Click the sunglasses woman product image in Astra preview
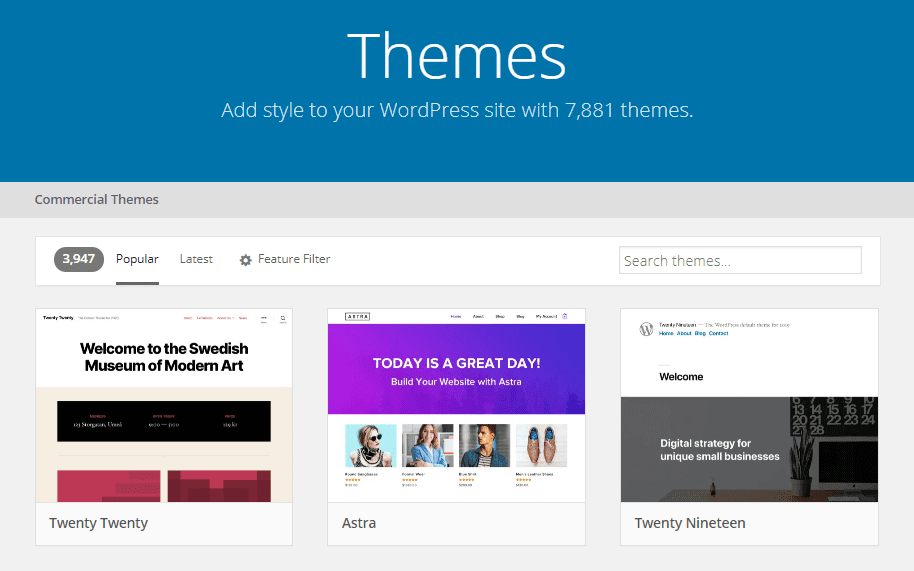The width and height of the screenshot is (914, 571). [370, 446]
